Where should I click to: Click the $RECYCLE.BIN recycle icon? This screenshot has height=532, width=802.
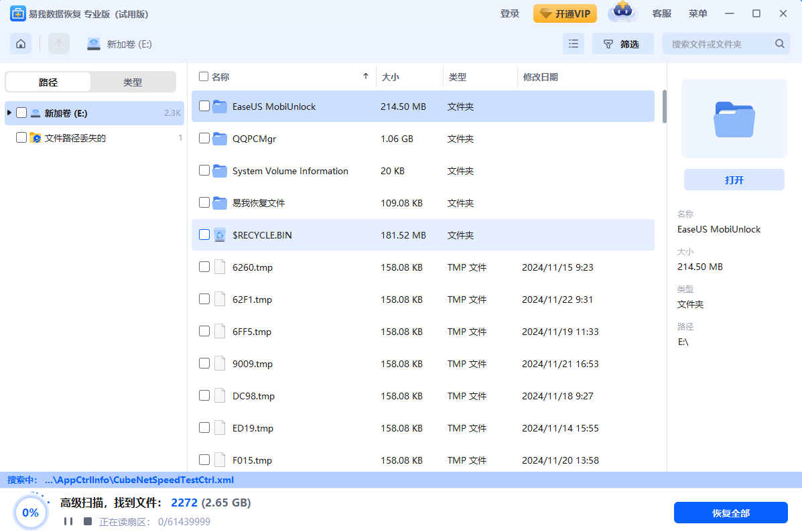[220, 235]
